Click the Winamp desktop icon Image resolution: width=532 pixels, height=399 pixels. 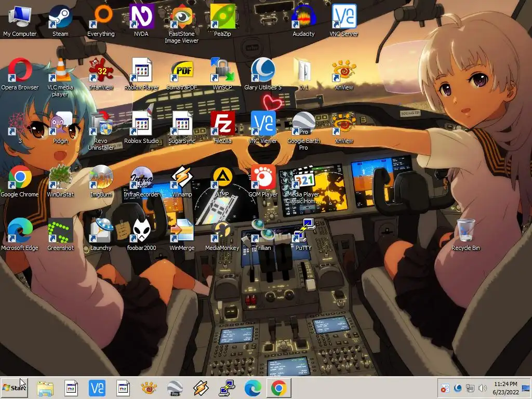[181, 181]
